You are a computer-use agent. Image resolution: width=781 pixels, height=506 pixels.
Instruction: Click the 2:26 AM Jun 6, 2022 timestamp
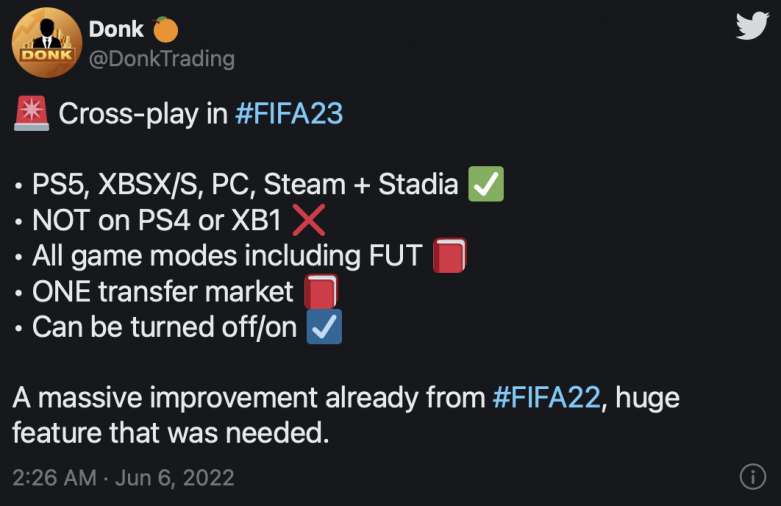pyautogui.click(x=123, y=477)
